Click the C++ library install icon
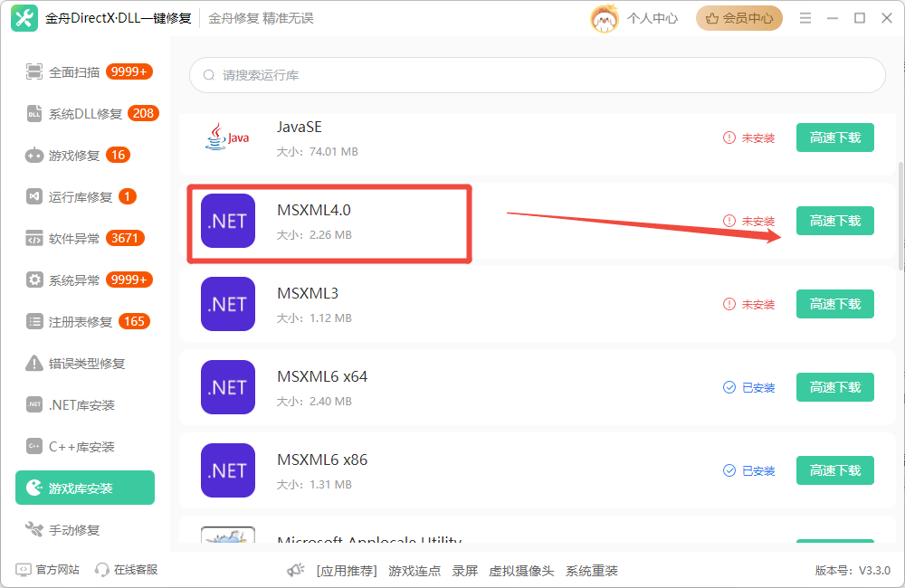 pyautogui.click(x=34, y=446)
